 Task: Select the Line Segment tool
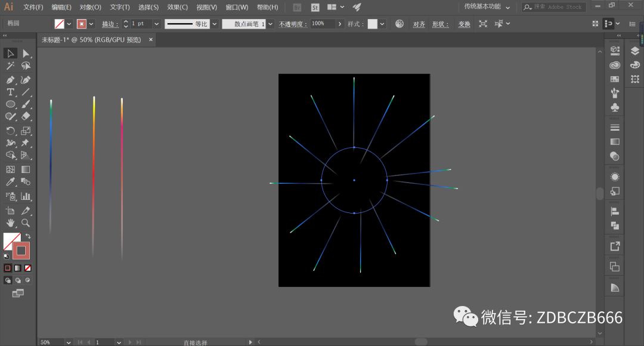coord(26,92)
